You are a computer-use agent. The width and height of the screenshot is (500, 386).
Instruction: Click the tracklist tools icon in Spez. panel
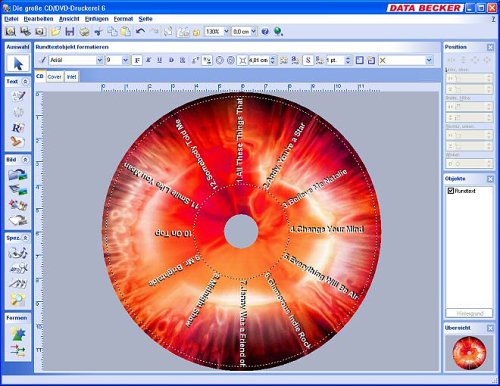click(18, 268)
